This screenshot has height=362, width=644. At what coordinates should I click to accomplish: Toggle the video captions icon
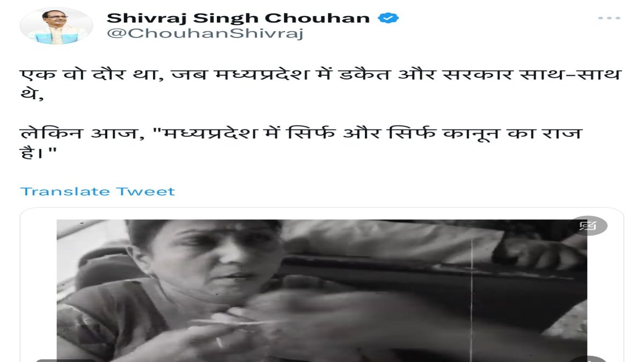pyautogui.click(x=588, y=226)
